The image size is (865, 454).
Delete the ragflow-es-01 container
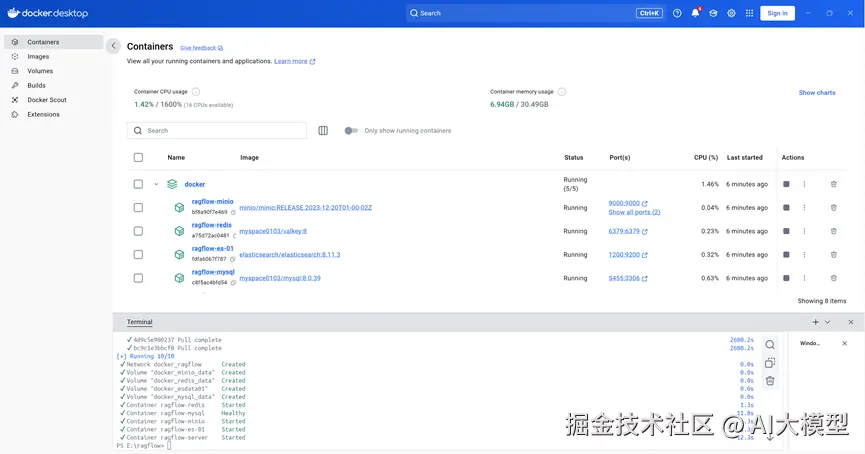coord(834,255)
